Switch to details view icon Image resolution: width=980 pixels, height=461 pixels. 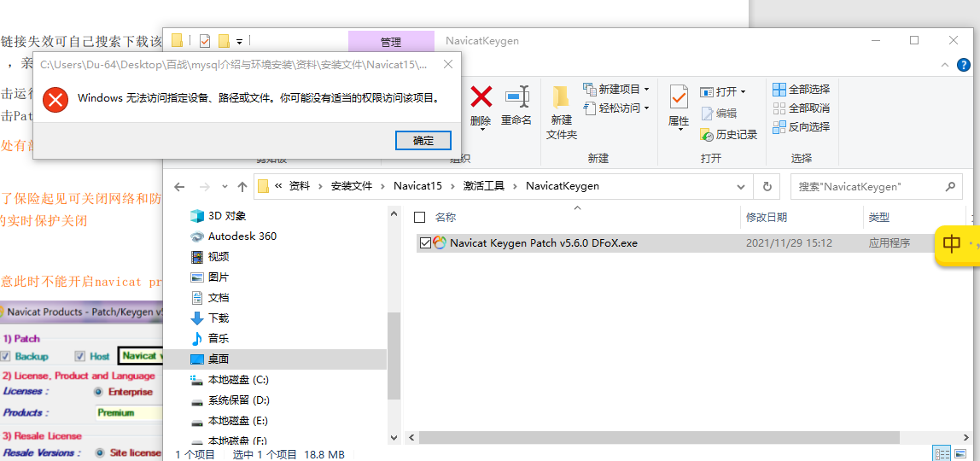[x=942, y=454]
